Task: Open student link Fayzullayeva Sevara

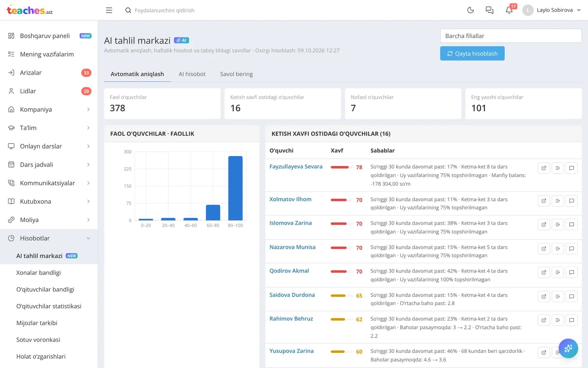Action: click(x=296, y=167)
